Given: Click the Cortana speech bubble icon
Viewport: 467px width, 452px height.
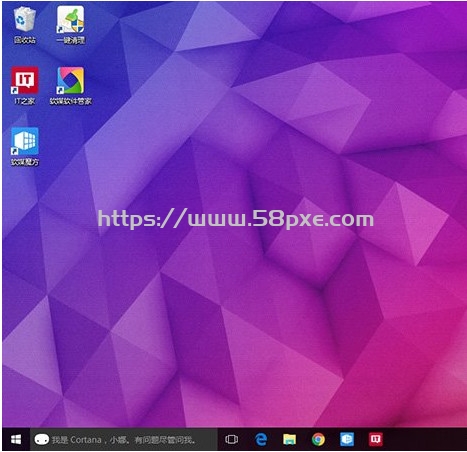Looking at the screenshot, I should [42, 440].
